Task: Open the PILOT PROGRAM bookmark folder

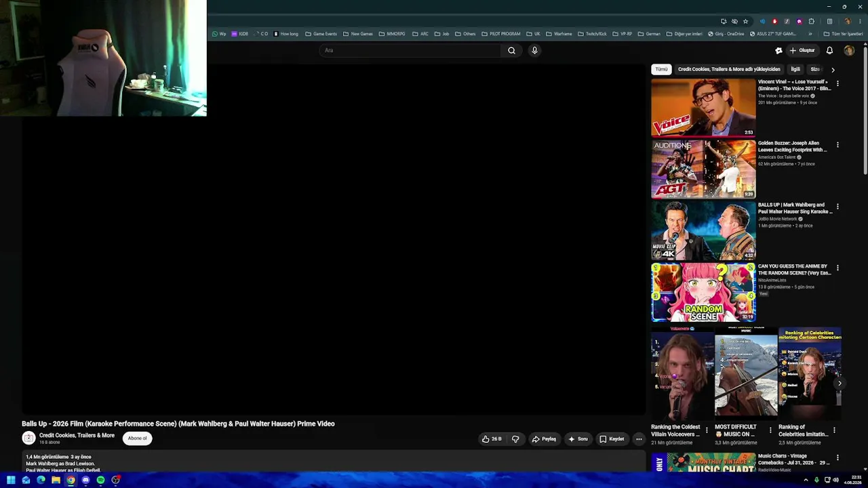Action: pyautogui.click(x=501, y=34)
